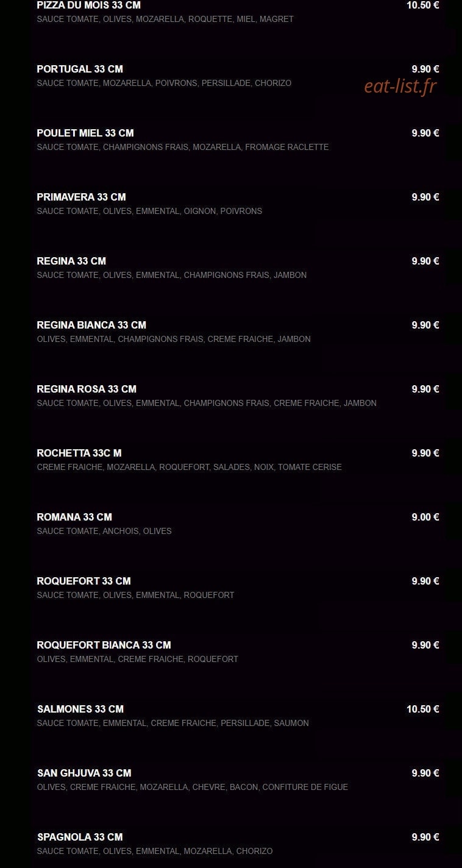Select the Regina Rosa 33 cm pizza
Image resolution: width=462 pixels, height=868 pixels.
point(87,389)
